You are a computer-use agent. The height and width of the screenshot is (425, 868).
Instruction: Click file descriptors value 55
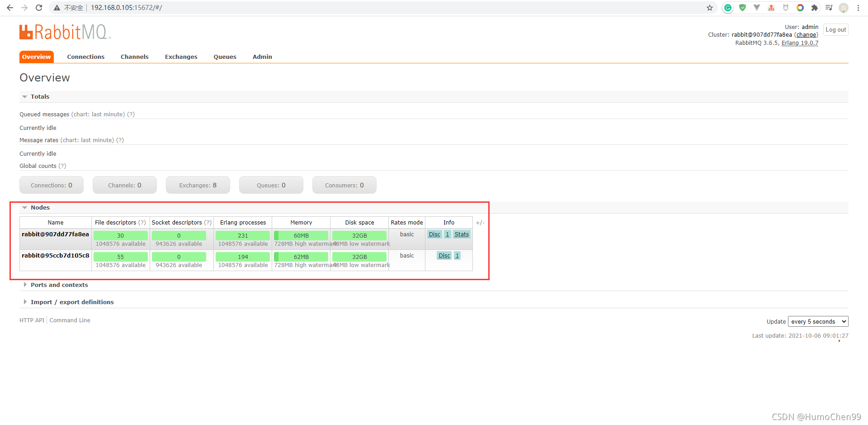[121, 257]
